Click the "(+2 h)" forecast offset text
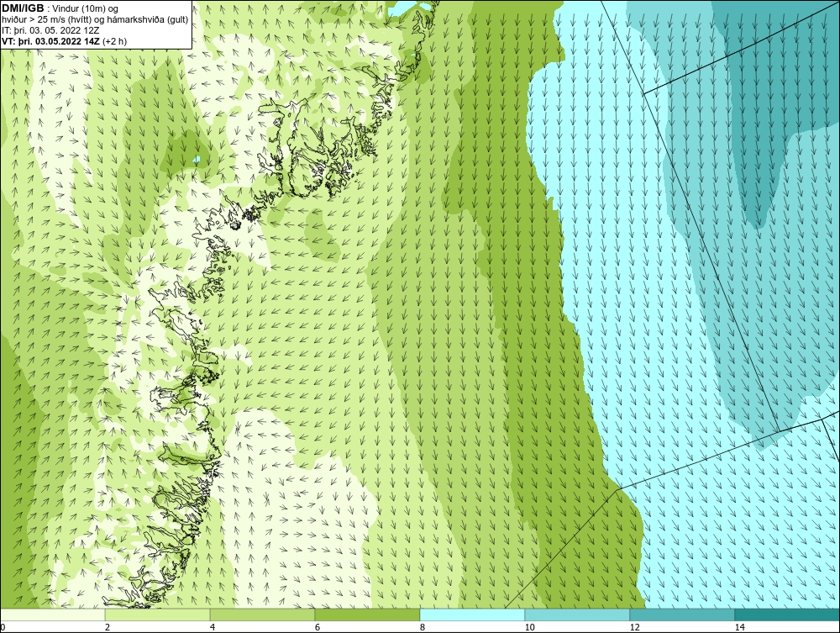This screenshot has width=840, height=633. tap(114, 41)
